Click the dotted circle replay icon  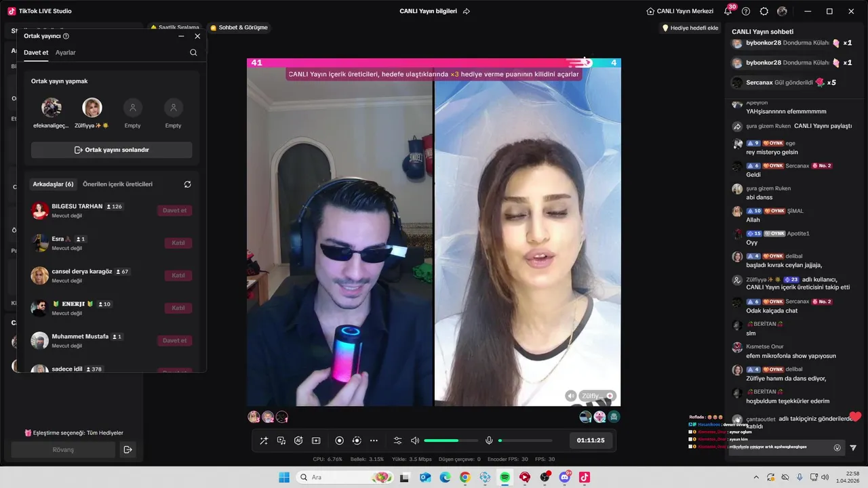[357, 441]
